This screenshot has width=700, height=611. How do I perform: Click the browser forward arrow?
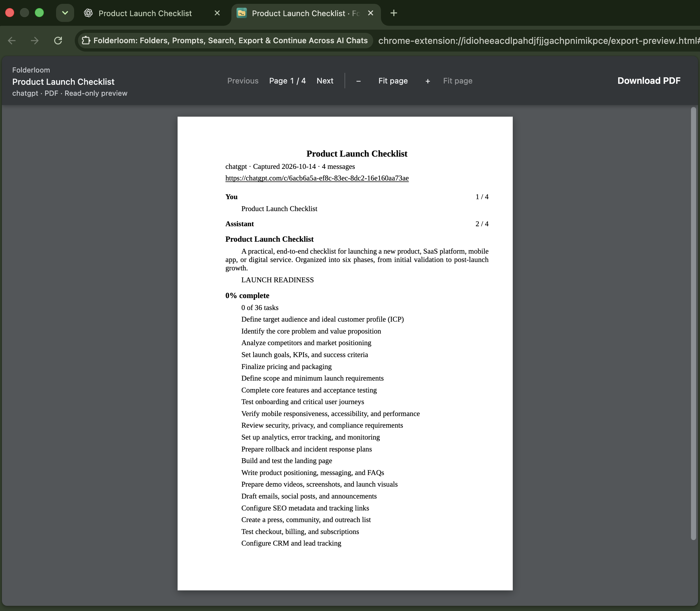(x=35, y=41)
